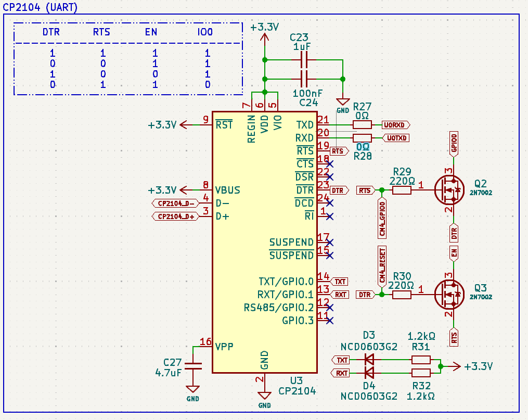Select the TXT label at pin 14

(x=339, y=282)
